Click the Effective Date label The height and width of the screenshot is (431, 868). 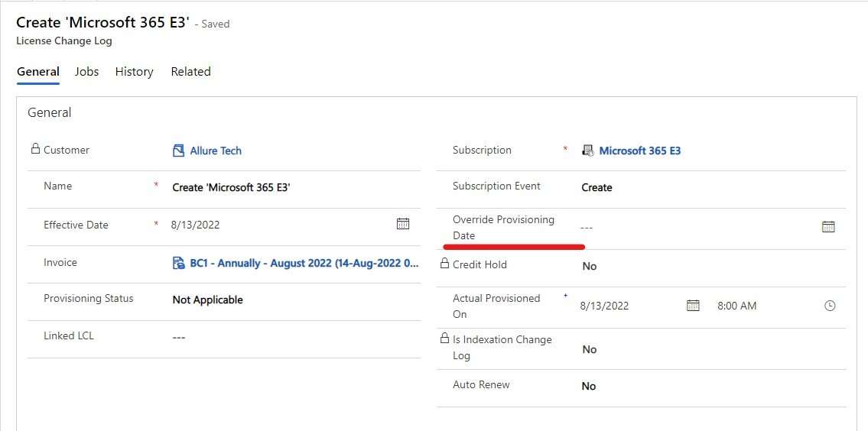pos(76,225)
